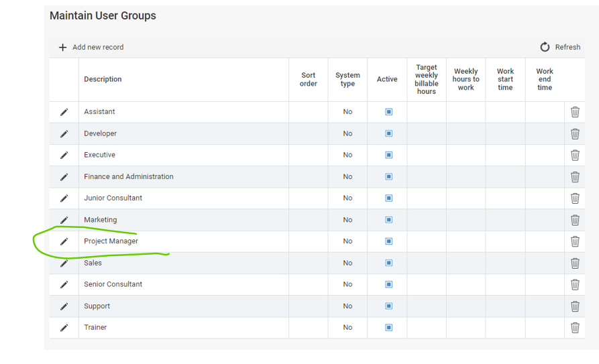
Task: Toggle the Active checkbox for Trainer
Action: coord(388,328)
